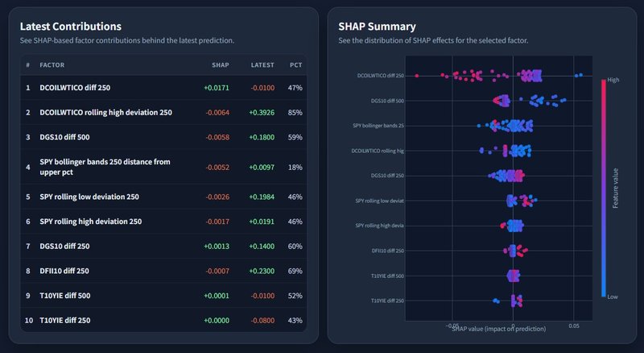
Task: Click latest value +0.1984
Action: point(262,197)
